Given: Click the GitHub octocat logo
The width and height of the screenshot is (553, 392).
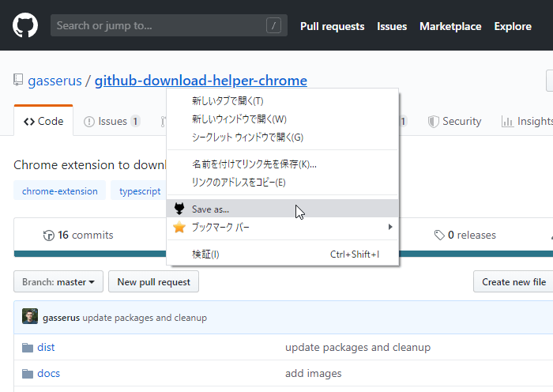Looking at the screenshot, I should pyautogui.click(x=25, y=25).
